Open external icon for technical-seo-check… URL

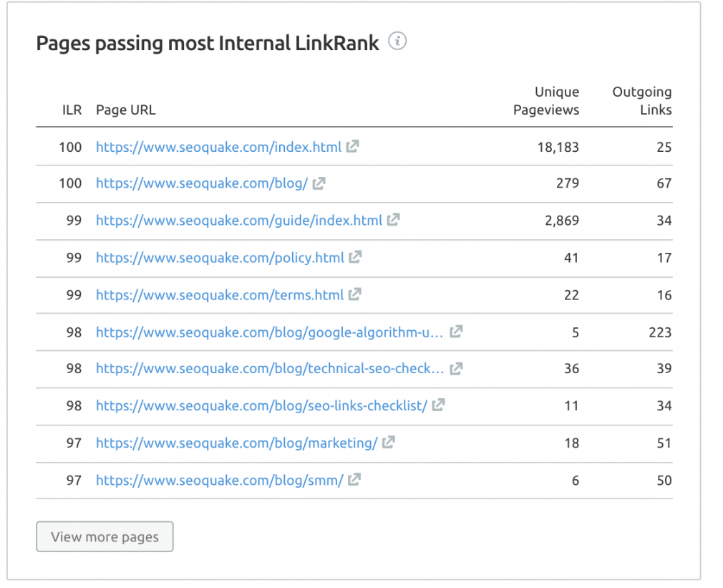coord(456,368)
